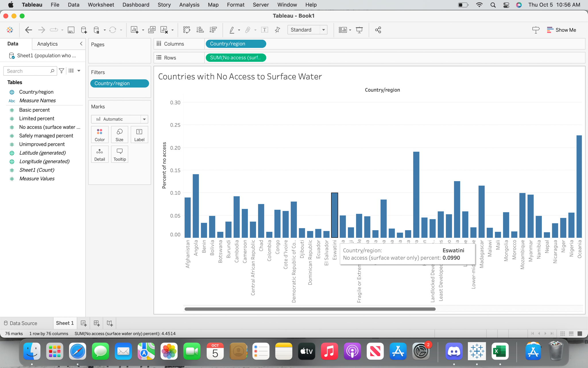Click the Redo forward arrow
The width and height of the screenshot is (588, 368).
42,30
